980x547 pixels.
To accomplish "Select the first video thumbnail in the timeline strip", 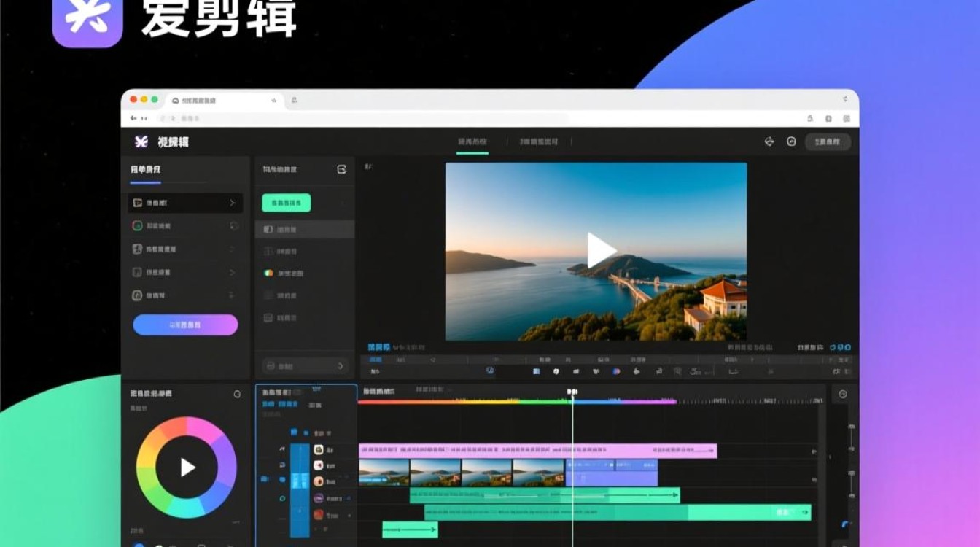I will click(384, 473).
